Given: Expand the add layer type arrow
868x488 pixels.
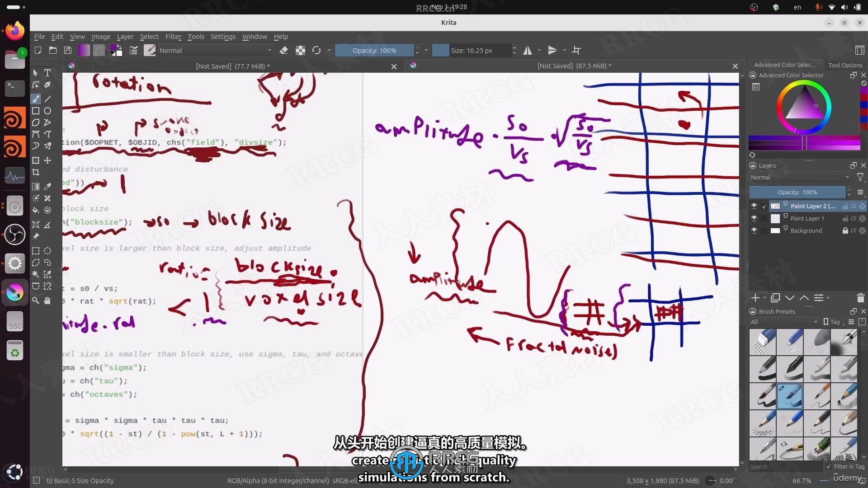Looking at the screenshot, I should pyautogui.click(x=765, y=298).
